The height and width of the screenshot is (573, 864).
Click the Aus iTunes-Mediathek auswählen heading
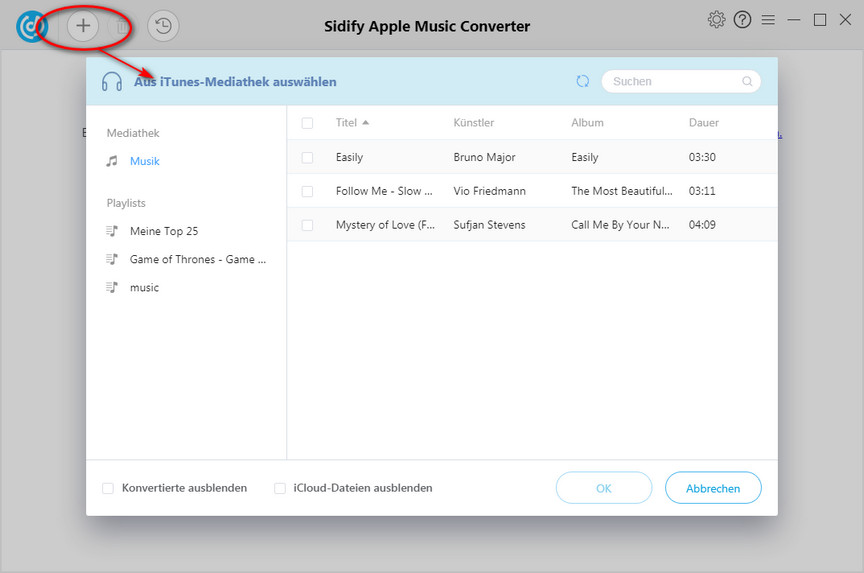tap(235, 82)
